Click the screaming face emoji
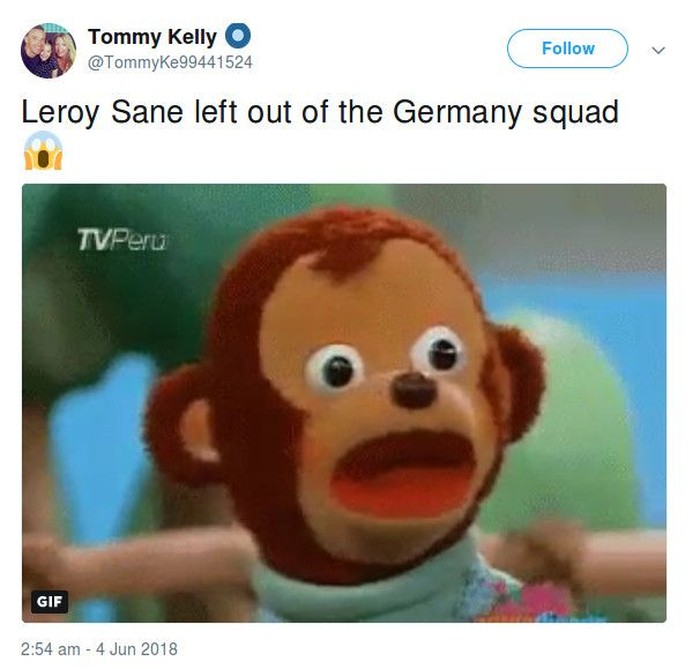The height and width of the screenshot is (669, 700). coord(43,151)
